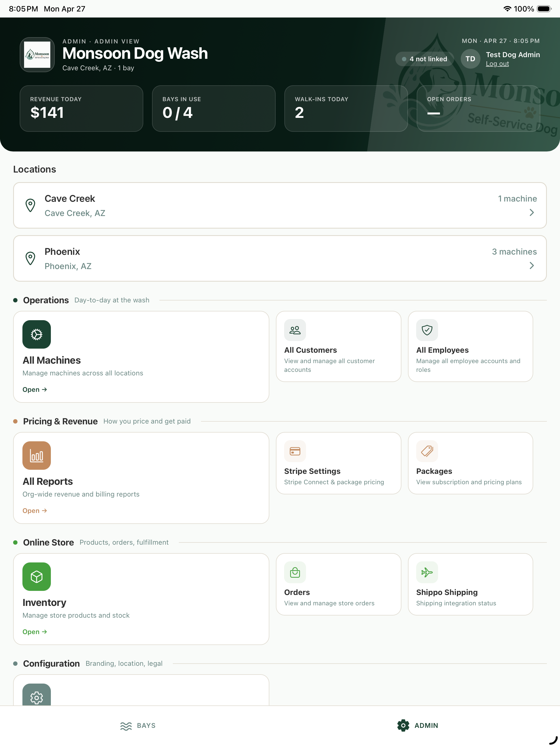
Task: Open the Inventory box icon
Action: pyautogui.click(x=36, y=576)
